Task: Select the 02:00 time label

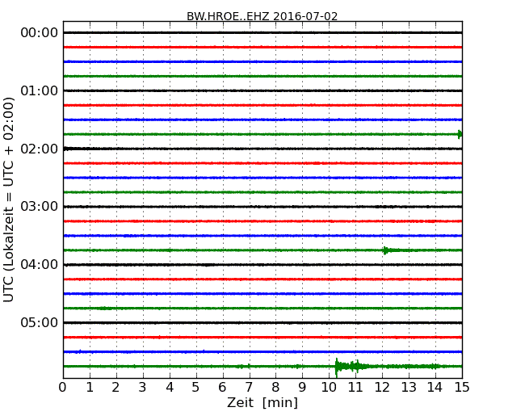Action: coord(40,149)
